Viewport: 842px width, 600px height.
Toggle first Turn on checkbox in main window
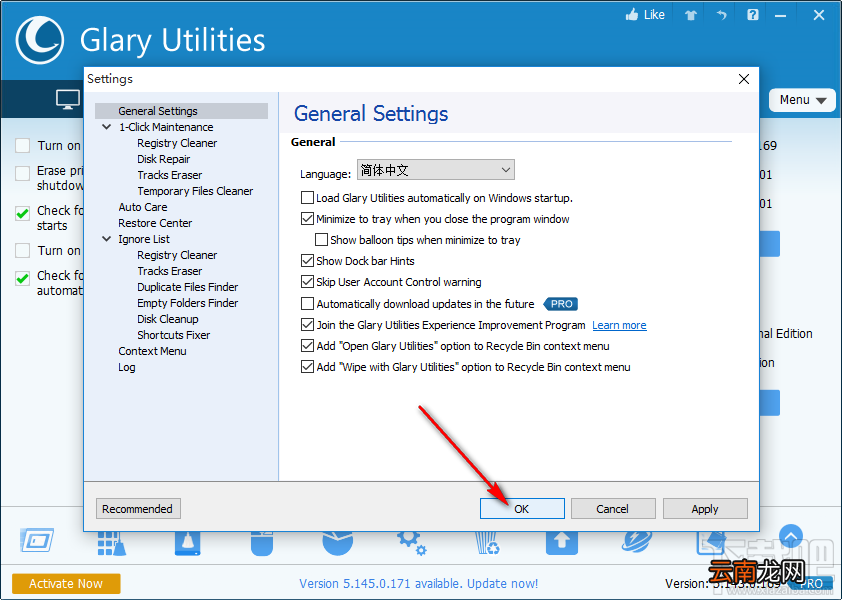click(x=23, y=146)
